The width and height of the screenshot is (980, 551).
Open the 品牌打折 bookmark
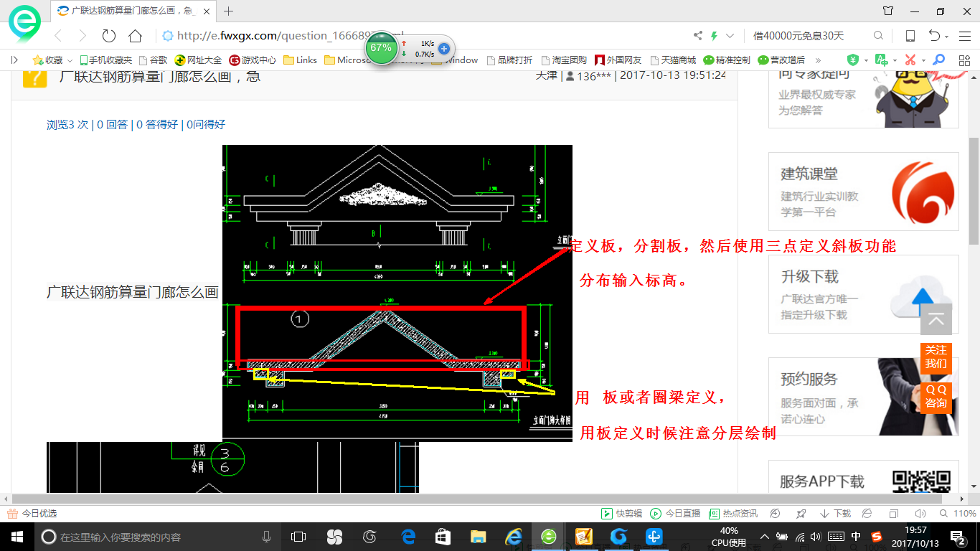509,60
